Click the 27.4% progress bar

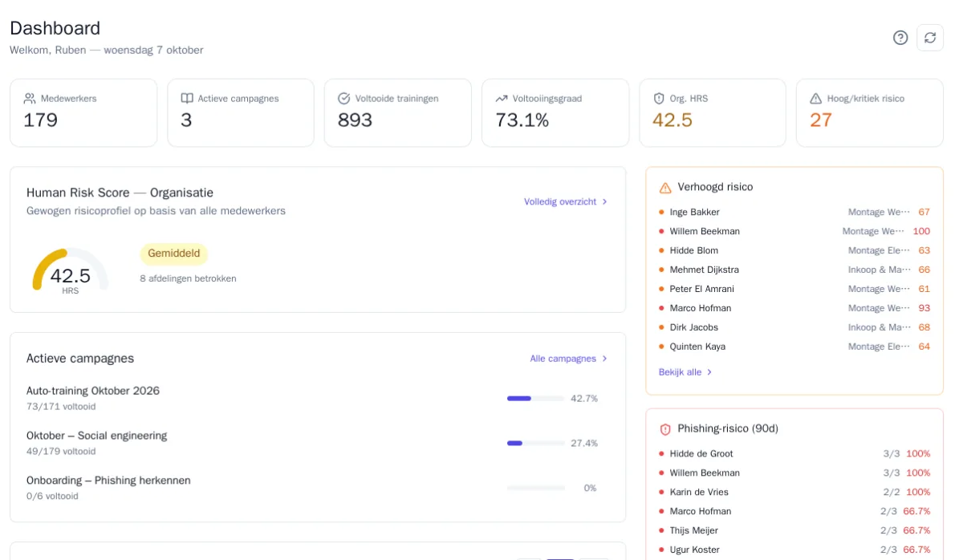pyautogui.click(x=536, y=443)
